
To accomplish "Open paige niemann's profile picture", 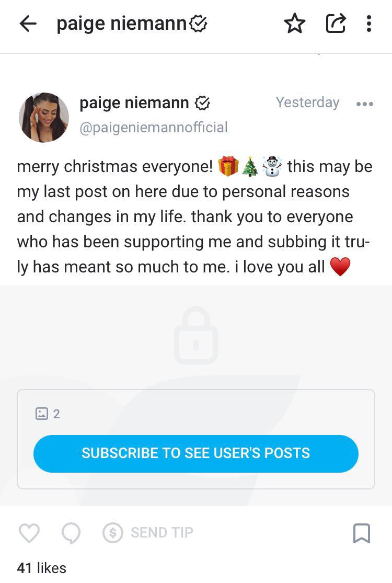I will pos(44,118).
